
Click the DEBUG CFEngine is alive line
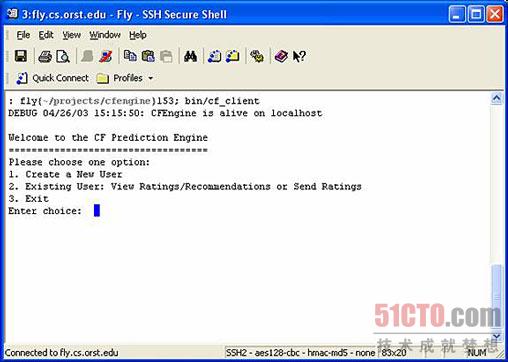pos(165,113)
